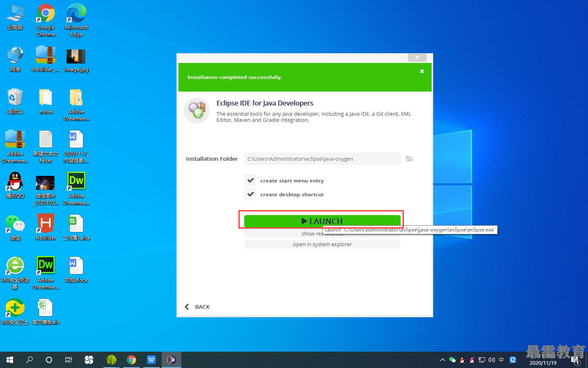
Task: Select the 网络 desktop icon
Action: coord(15,59)
